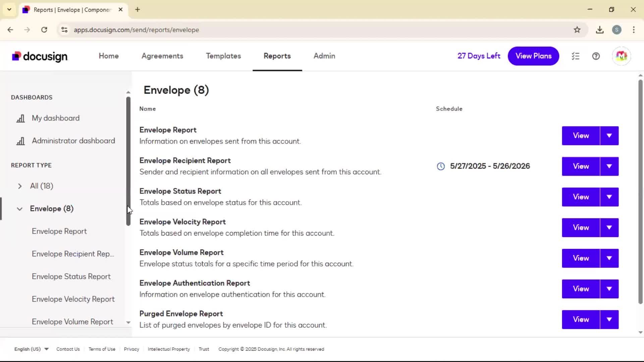
Task: Select Envelope Report in sidebar
Action: [x=59, y=231]
